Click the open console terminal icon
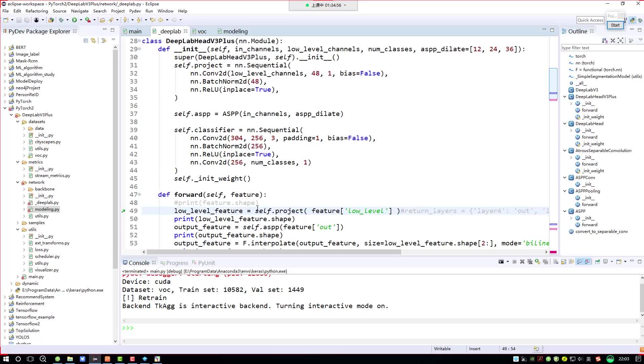 point(501,262)
